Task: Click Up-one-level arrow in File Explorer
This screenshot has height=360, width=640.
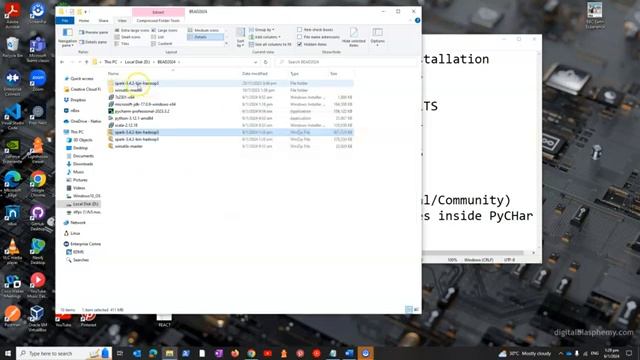Action: click(x=87, y=62)
